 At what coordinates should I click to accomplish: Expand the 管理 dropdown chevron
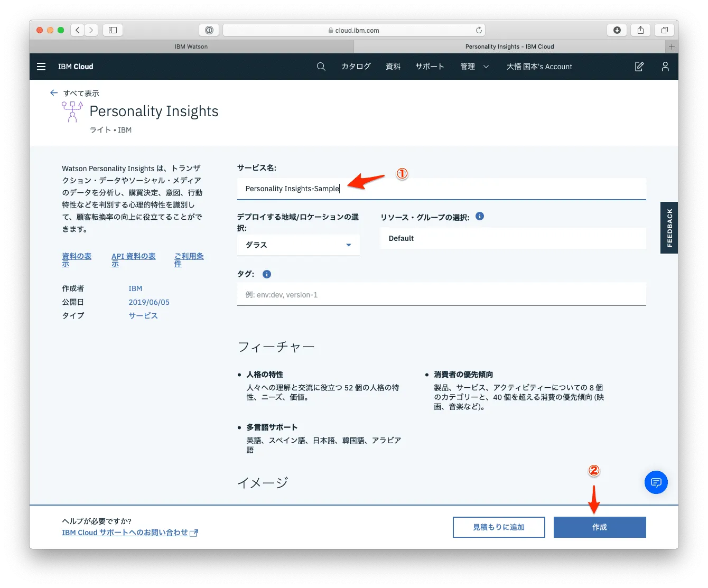(486, 67)
